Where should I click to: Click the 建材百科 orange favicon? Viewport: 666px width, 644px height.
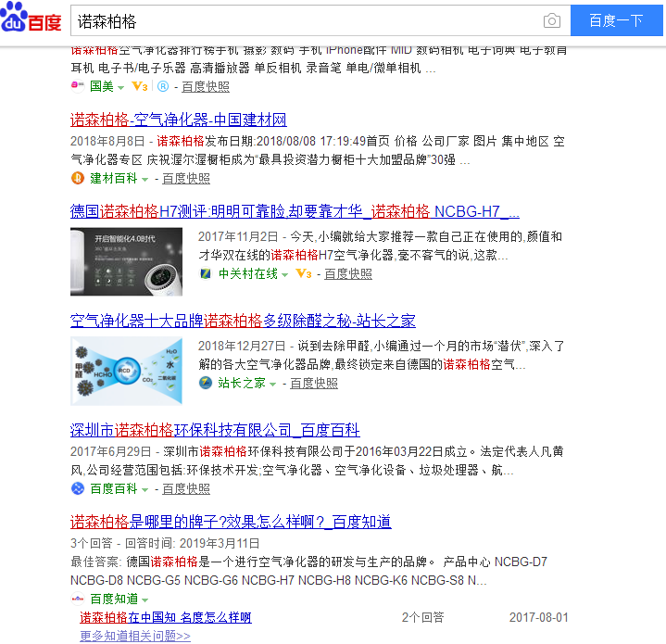[77, 178]
